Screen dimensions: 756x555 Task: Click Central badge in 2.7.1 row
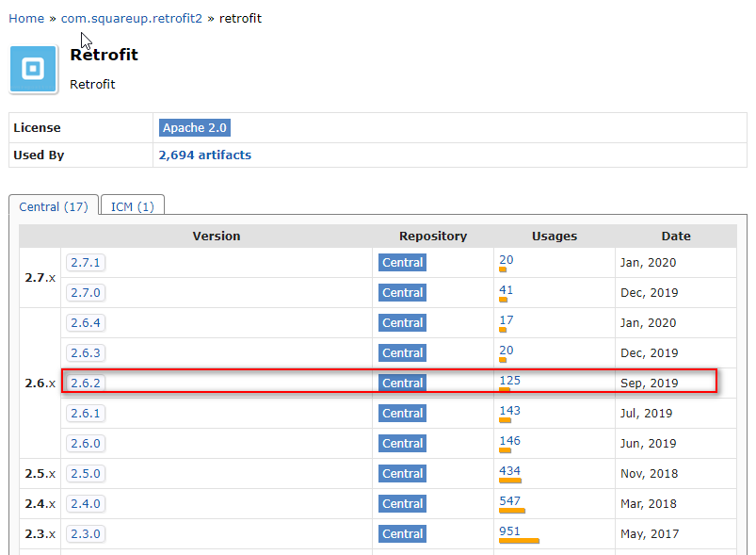pyautogui.click(x=402, y=263)
